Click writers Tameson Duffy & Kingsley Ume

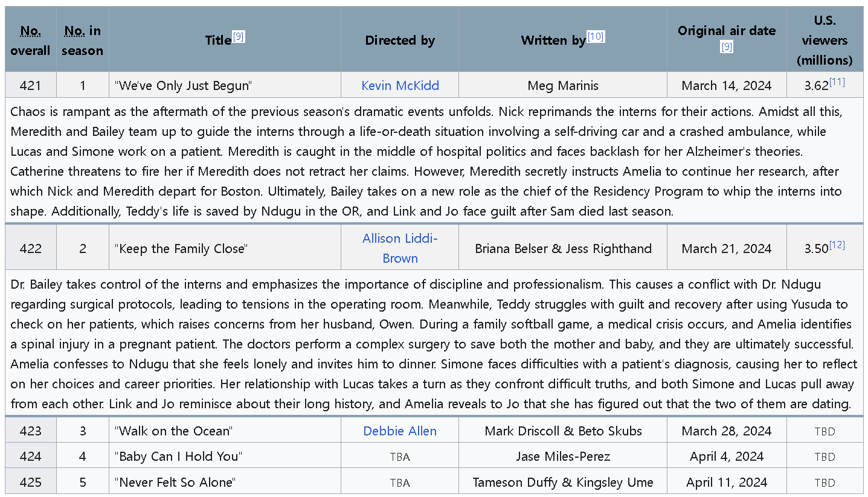click(563, 482)
